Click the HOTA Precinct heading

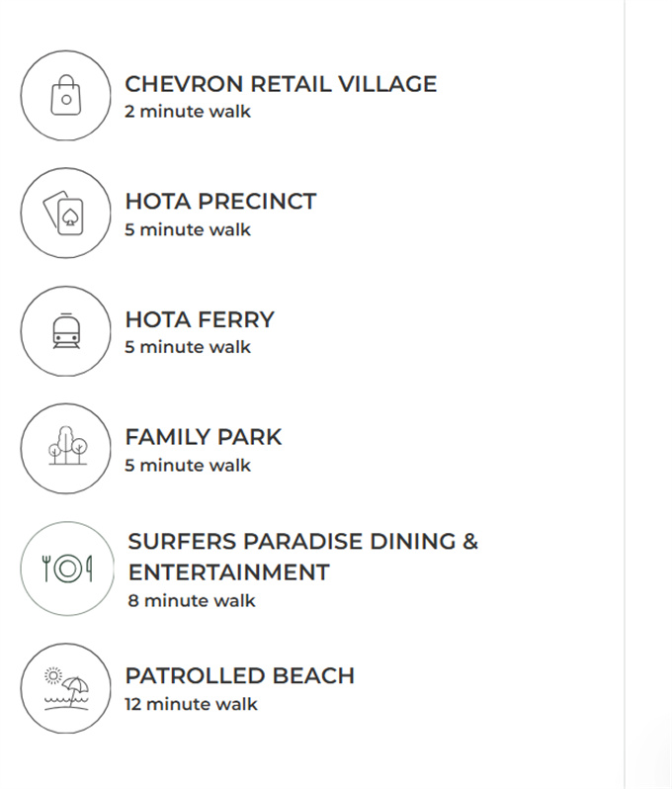point(220,202)
